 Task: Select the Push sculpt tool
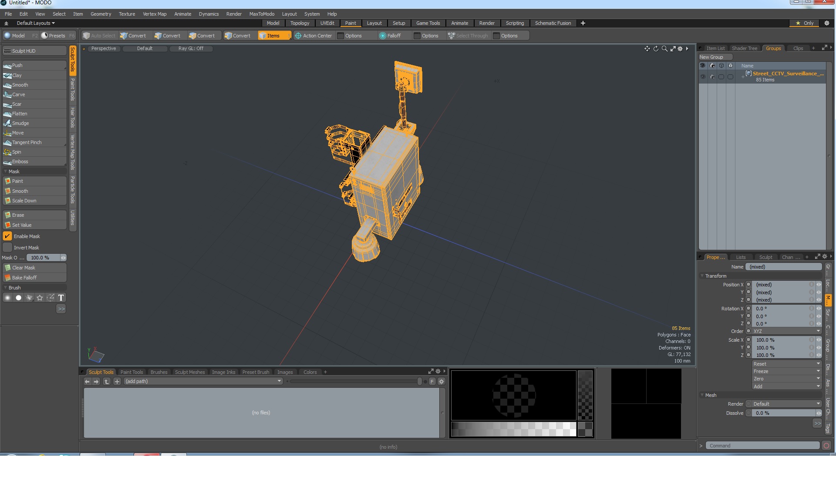coord(34,65)
